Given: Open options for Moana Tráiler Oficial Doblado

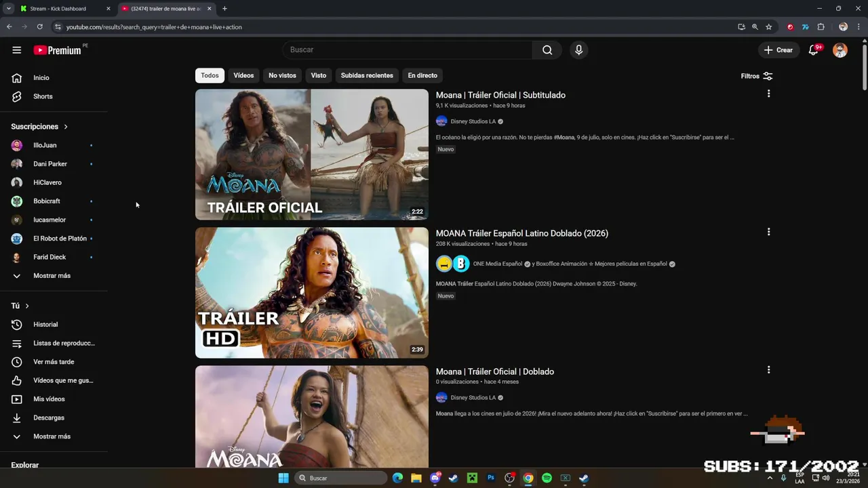Looking at the screenshot, I should (x=768, y=370).
